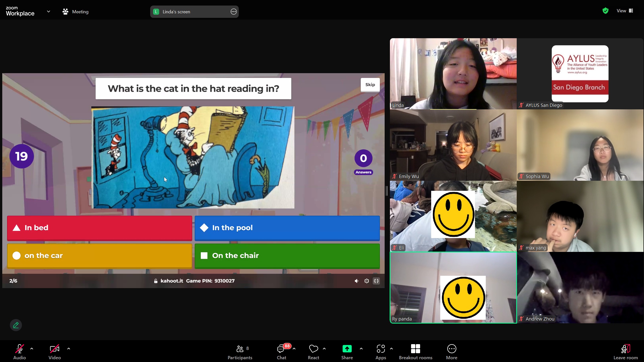The image size is (644, 362).
Task: Choose the blue 'In the pool' answer
Action: click(287, 228)
